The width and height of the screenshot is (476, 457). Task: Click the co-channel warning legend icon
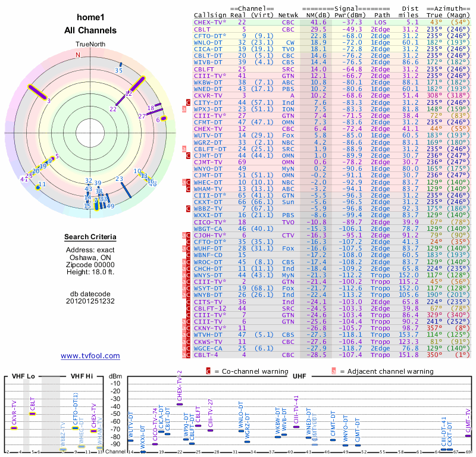click(208, 371)
